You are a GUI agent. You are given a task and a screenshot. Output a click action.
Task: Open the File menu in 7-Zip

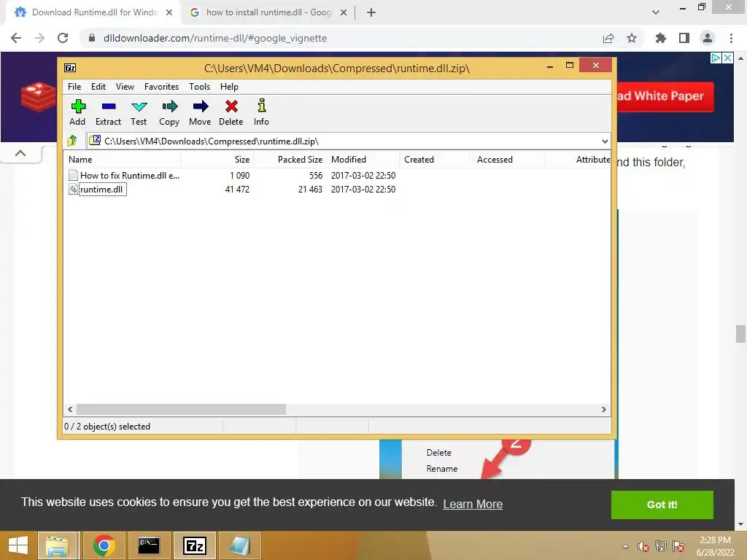click(74, 87)
